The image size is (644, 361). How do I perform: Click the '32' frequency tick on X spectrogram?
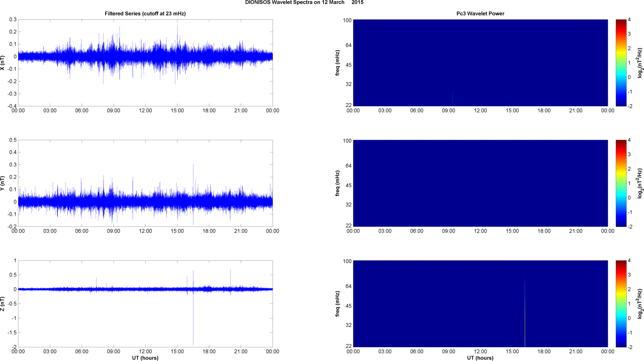click(348, 84)
